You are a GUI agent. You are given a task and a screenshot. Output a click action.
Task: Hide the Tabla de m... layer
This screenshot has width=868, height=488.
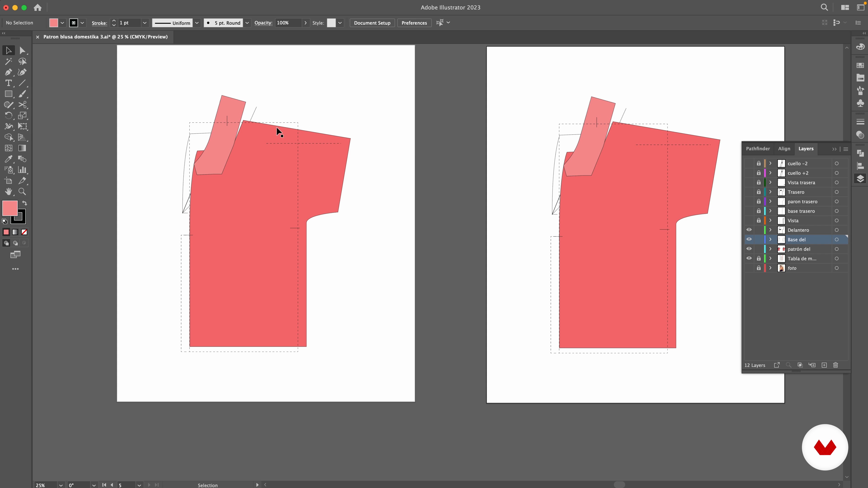[x=749, y=258]
